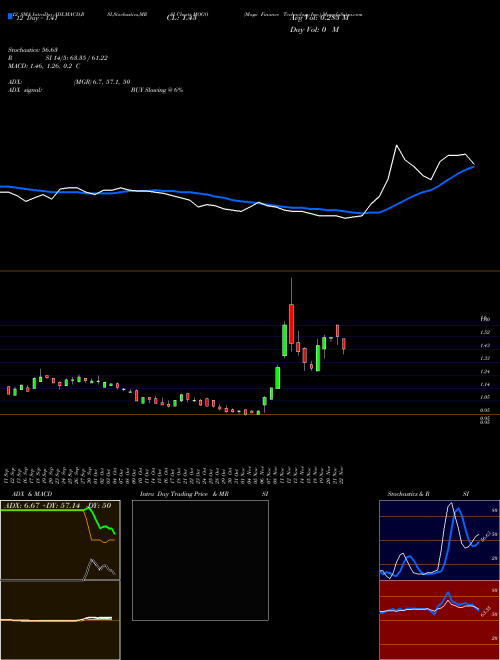Screen dimensions: 500x660
Task: Click the 'ADX & MACD' panel title
Action: 32,494
